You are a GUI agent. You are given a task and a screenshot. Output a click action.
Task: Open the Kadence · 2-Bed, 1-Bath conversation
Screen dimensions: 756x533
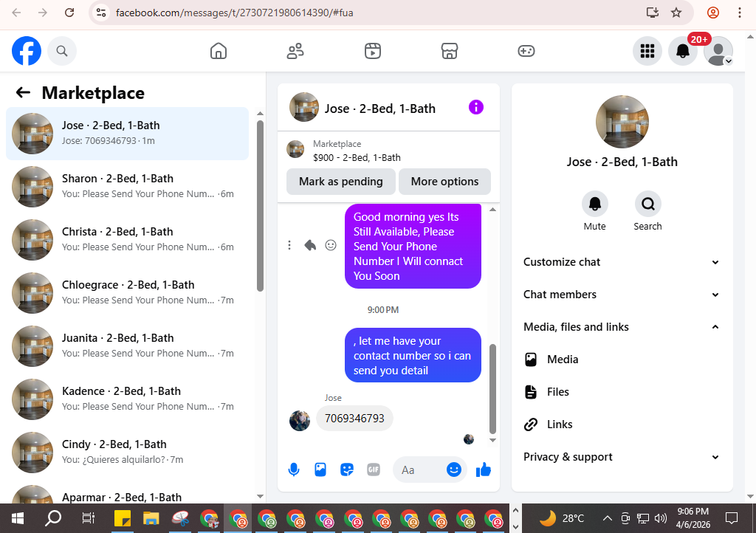tap(127, 399)
